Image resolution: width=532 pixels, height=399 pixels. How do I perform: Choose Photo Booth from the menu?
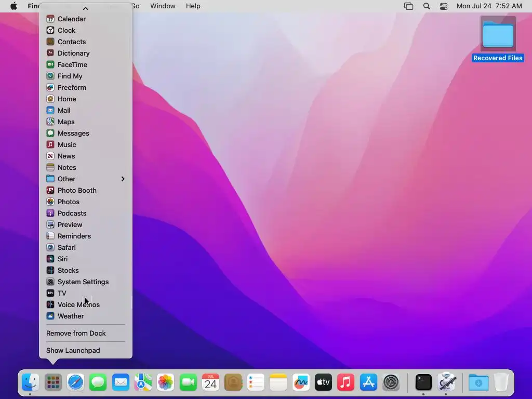[x=86, y=190]
